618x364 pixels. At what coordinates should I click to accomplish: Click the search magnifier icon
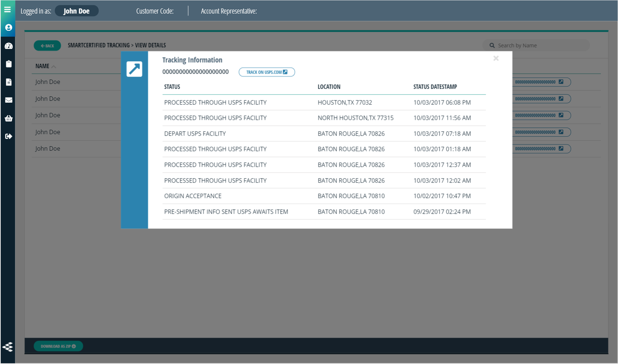point(492,45)
